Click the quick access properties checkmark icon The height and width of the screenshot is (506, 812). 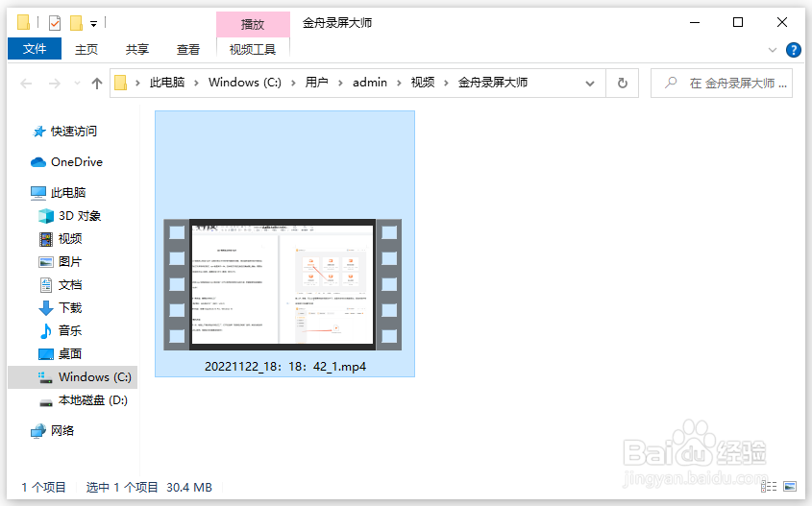[55, 23]
